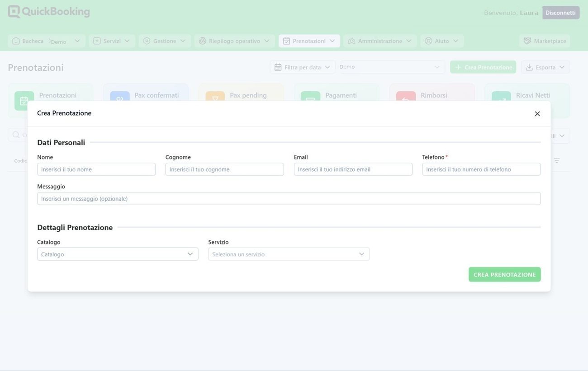Viewport: 588px width, 371px height.
Task: Close the Crea Prenotazione dialog
Action: (537, 114)
